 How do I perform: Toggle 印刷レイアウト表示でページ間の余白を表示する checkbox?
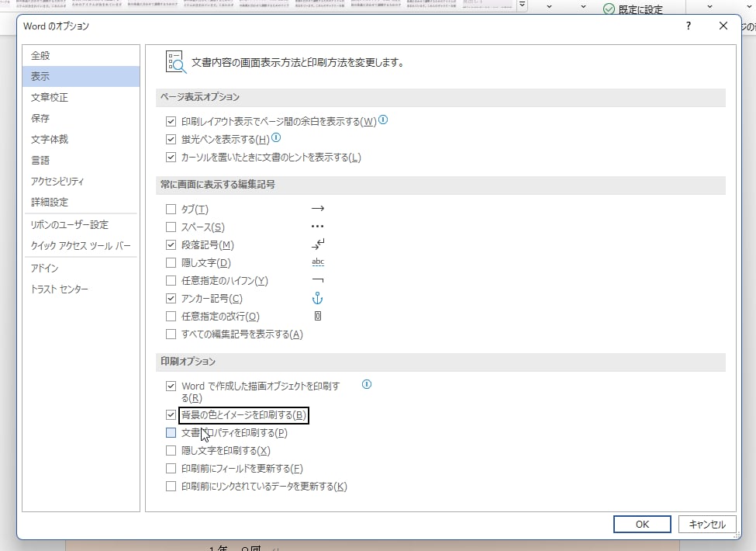click(x=171, y=122)
